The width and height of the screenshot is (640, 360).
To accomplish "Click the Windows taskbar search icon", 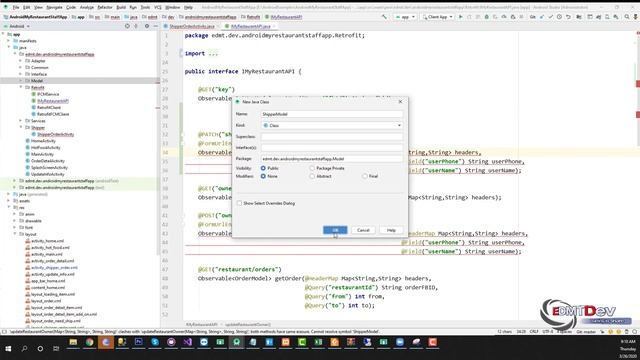I will (24, 349).
